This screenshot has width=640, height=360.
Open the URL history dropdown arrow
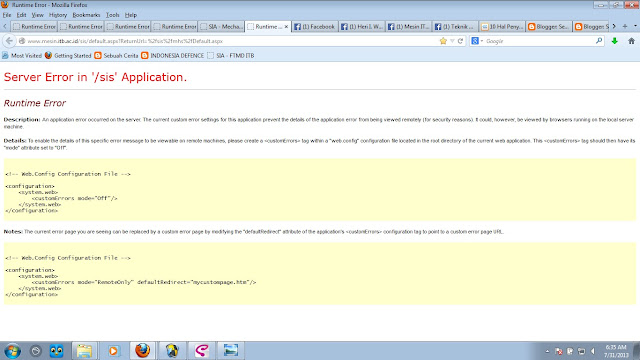click(452, 41)
